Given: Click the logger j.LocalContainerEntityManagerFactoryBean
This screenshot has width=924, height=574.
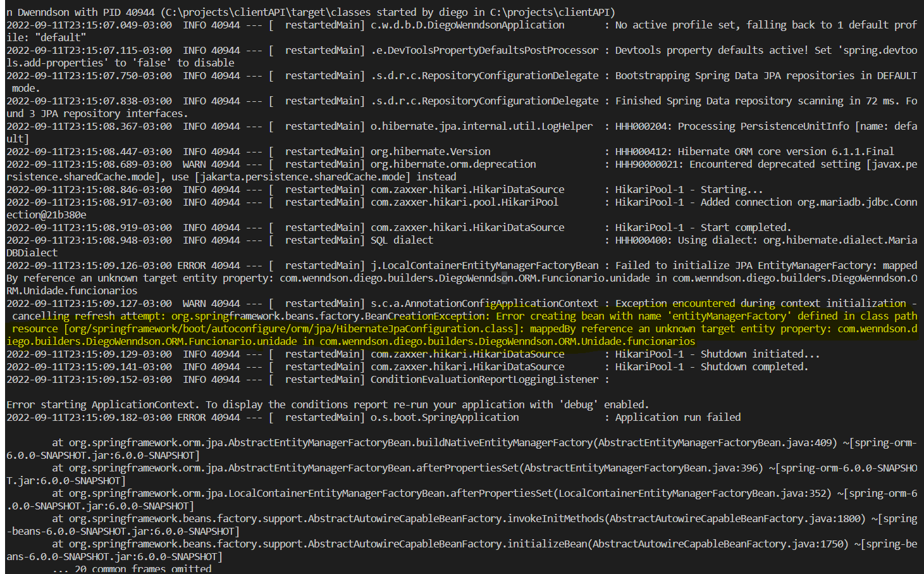Looking at the screenshot, I should click(484, 265).
